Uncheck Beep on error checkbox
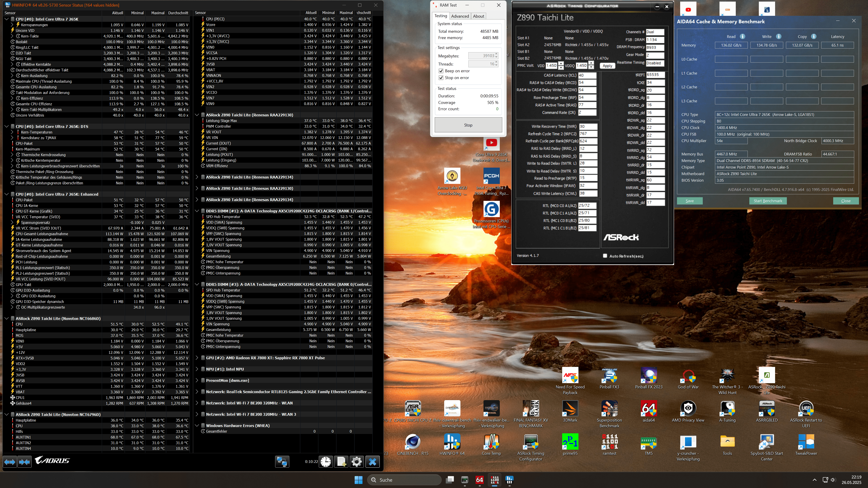Viewport: 868px width, 488px height. point(441,71)
